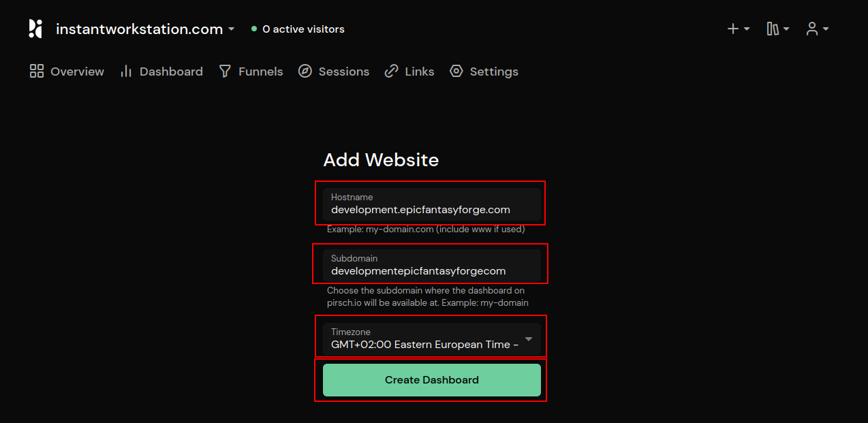Viewport: 868px width, 423px height.
Task: Click the caret next to the user icon
Action: coord(826,29)
